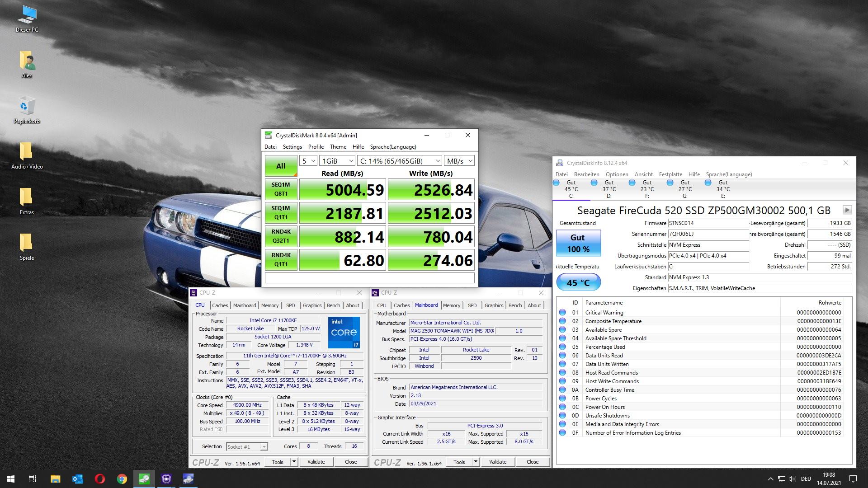868x488 pixels.
Task: Launch Google Chrome from taskbar
Action: tap(122, 479)
